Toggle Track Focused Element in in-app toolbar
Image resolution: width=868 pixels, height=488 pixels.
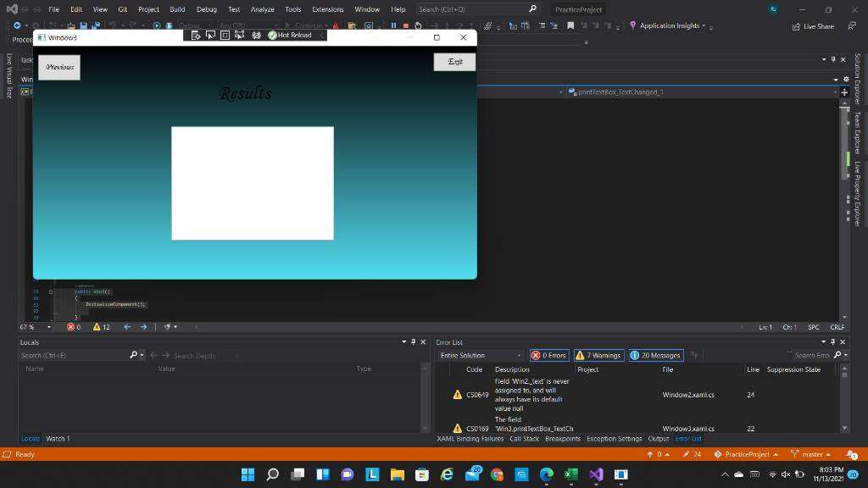tap(239, 36)
